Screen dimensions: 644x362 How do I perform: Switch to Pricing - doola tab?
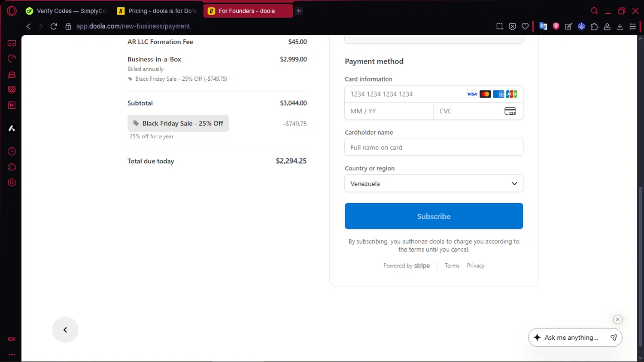coord(157,11)
